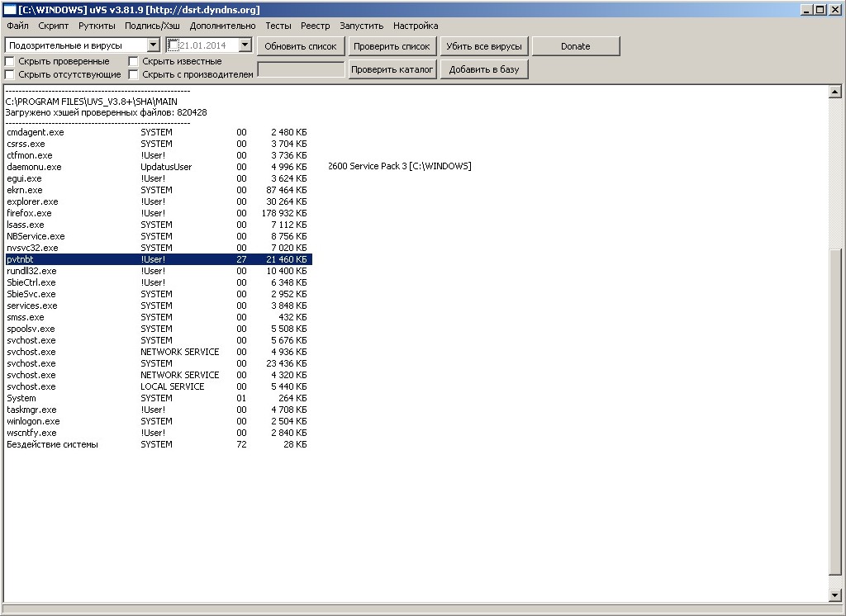Select the daemonu.exe row
This screenshot has width=846, height=616.
point(158,167)
